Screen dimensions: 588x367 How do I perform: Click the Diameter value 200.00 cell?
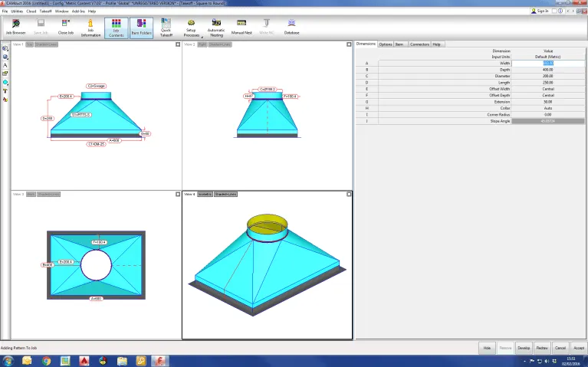[x=548, y=76]
